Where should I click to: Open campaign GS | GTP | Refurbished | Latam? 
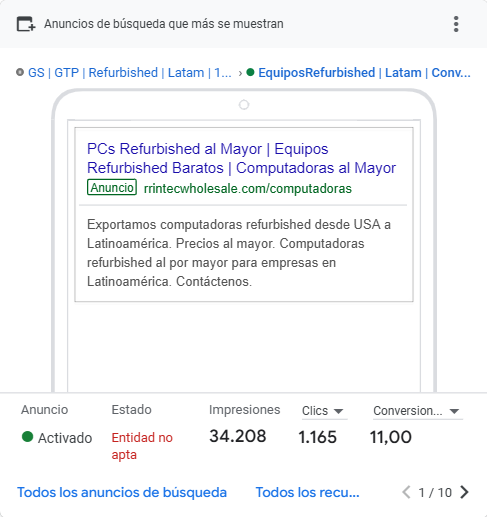pos(129,73)
